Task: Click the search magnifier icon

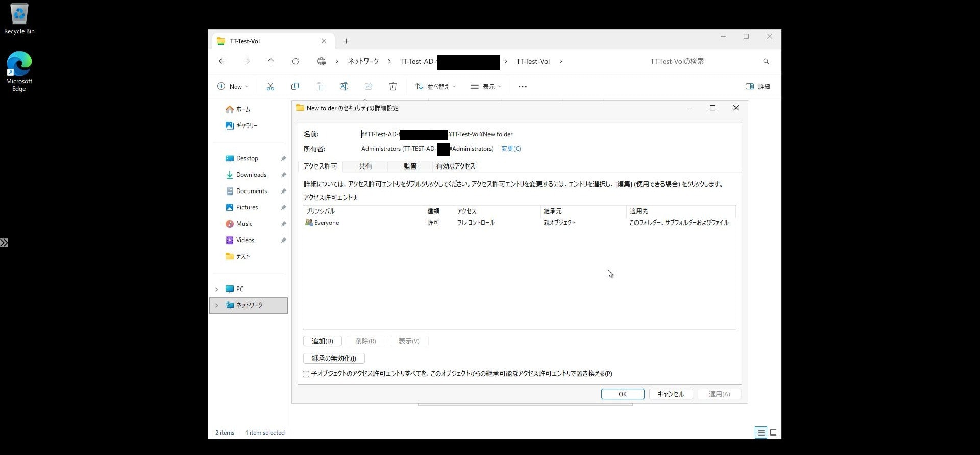Action: click(x=766, y=61)
